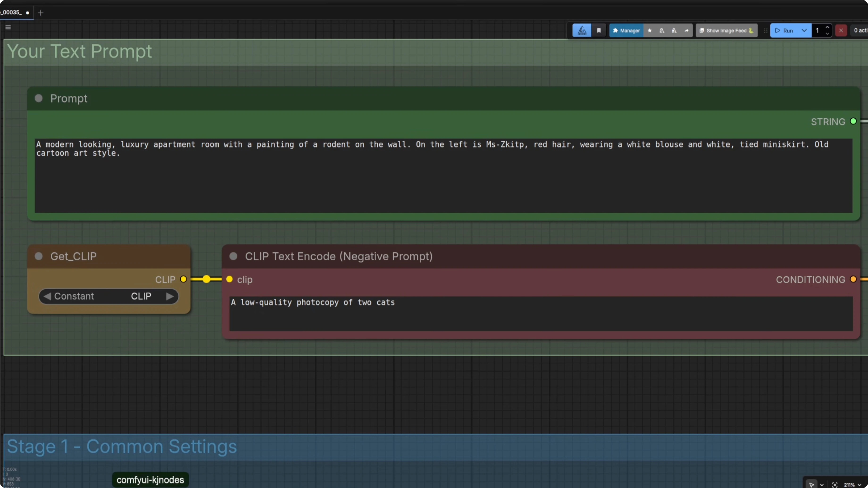
Task: Toggle collapse on CLIP Text Encode node
Action: click(233, 256)
